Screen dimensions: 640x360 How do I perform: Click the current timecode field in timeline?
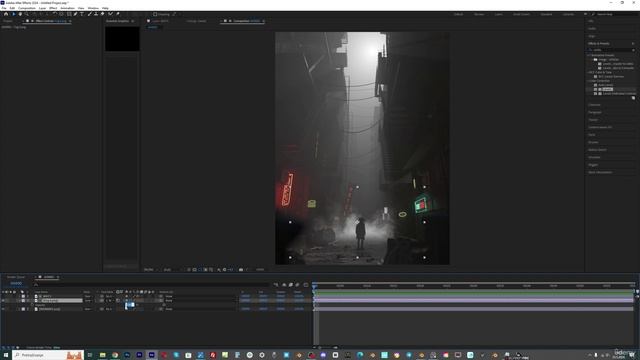coord(16,283)
